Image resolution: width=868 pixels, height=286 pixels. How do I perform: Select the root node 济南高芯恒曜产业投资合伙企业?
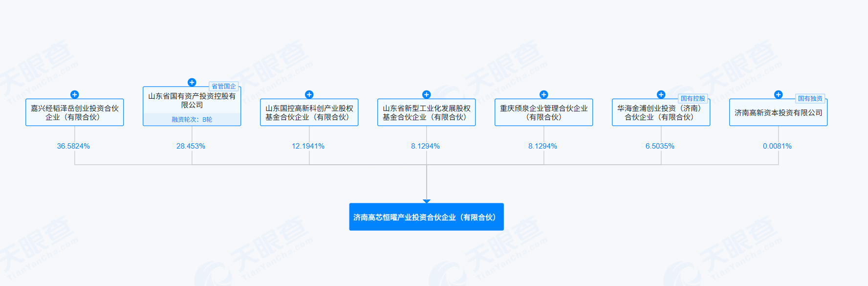[x=426, y=217]
